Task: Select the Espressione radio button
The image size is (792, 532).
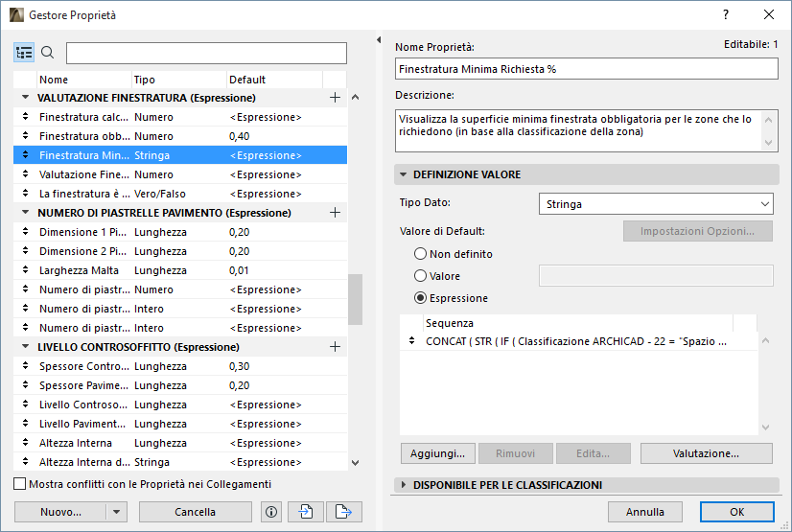Action: [420, 298]
